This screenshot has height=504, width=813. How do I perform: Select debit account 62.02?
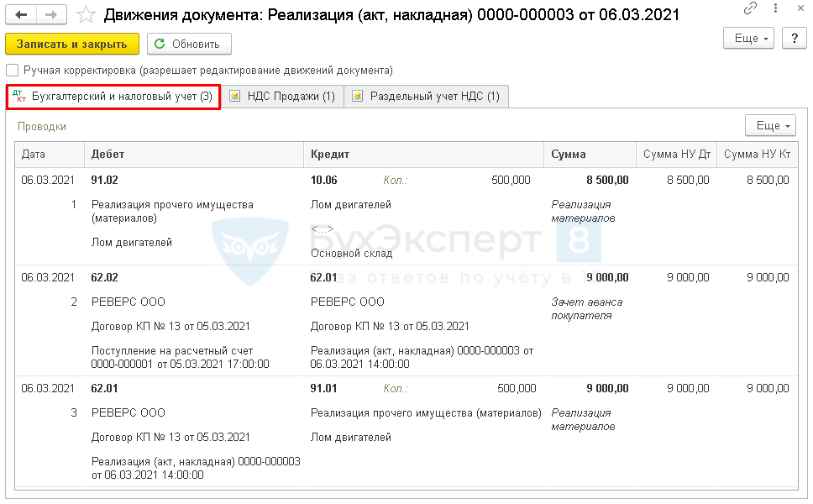pos(105,277)
